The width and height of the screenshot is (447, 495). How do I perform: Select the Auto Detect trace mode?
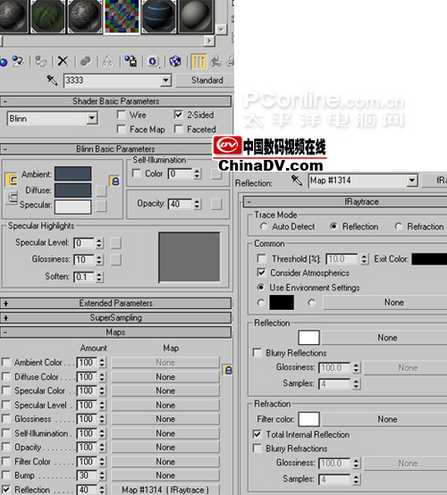click(263, 226)
